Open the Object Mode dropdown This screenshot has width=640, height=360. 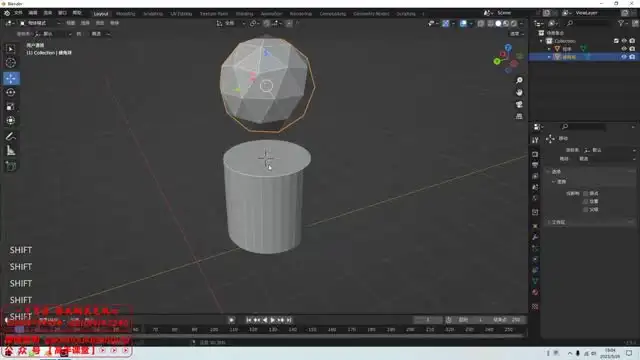point(40,23)
